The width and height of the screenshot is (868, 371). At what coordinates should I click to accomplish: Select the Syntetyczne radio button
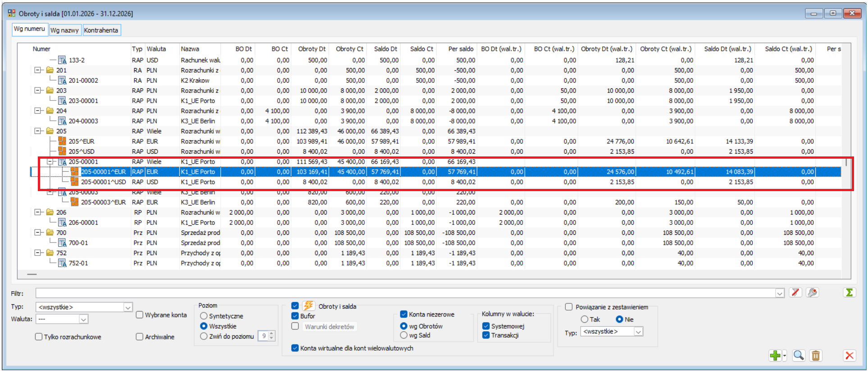[204, 316]
